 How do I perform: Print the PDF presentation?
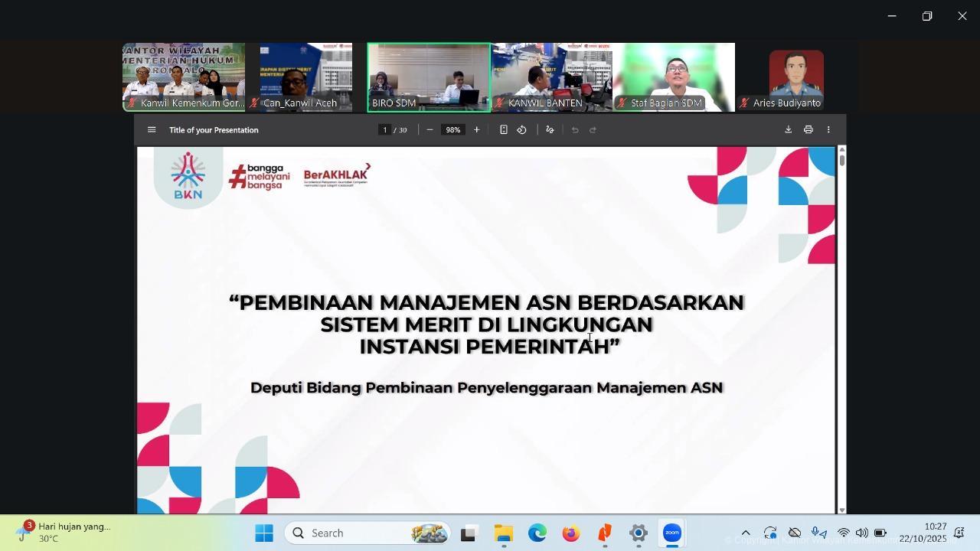[808, 130]
